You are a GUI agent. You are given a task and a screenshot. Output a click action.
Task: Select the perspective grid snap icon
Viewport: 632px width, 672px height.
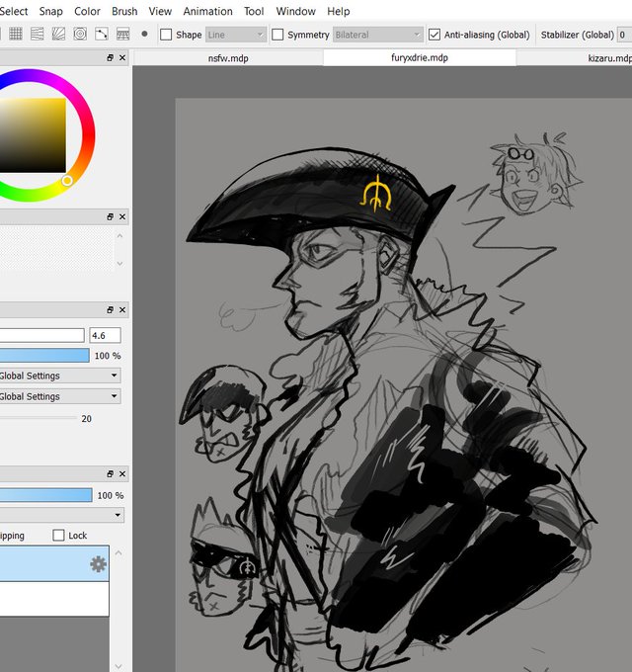[x=122, y=34]
